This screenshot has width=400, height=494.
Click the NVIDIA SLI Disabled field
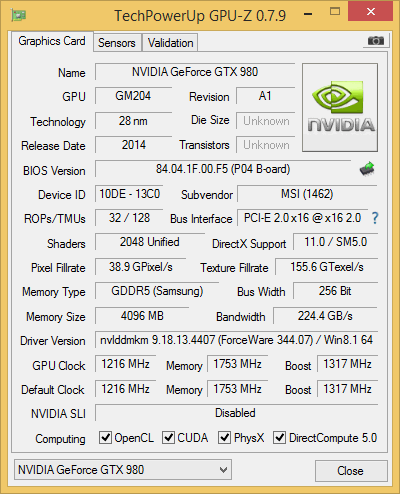(236, 413)
